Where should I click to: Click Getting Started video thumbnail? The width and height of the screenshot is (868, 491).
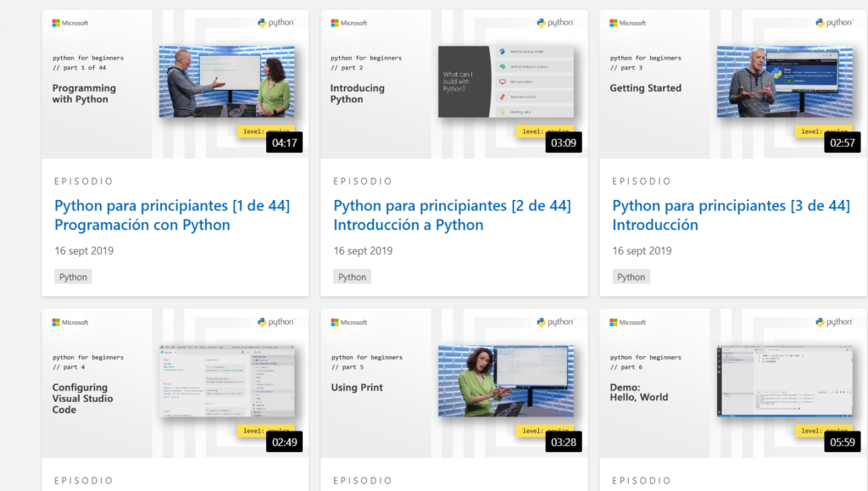tap(784, 81)
